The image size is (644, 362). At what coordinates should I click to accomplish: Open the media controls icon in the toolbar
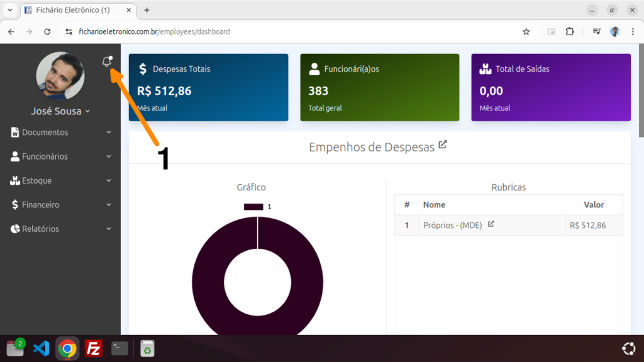point(597,31)
